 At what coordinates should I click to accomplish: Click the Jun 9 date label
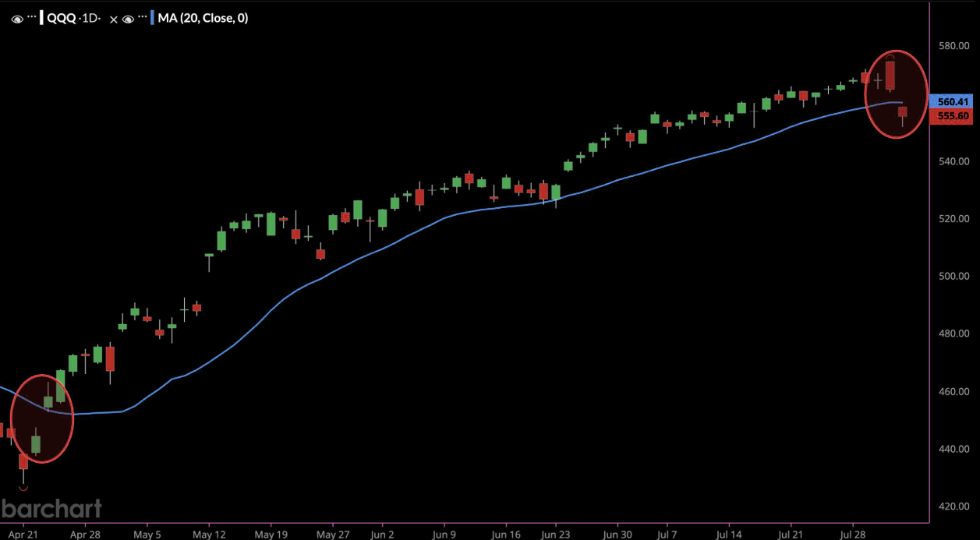[x=444, y=535]
